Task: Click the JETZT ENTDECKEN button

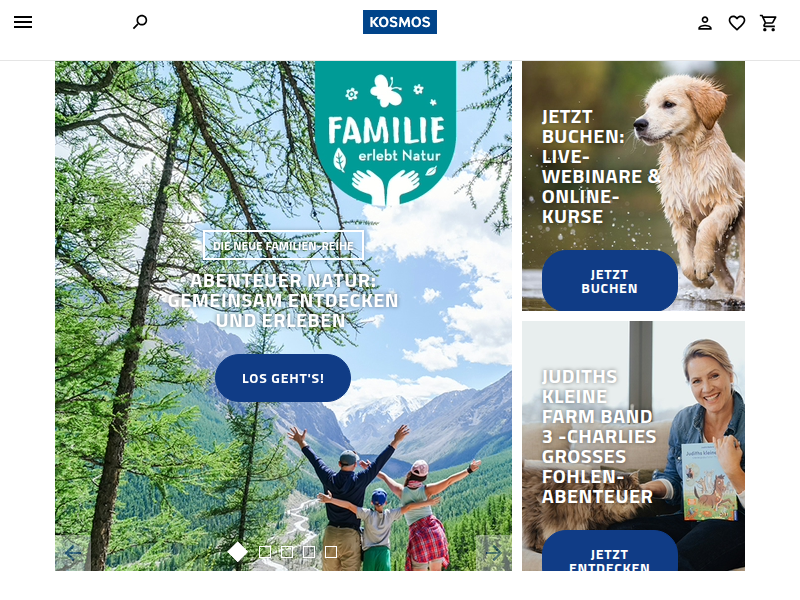Action: [610, 551]
